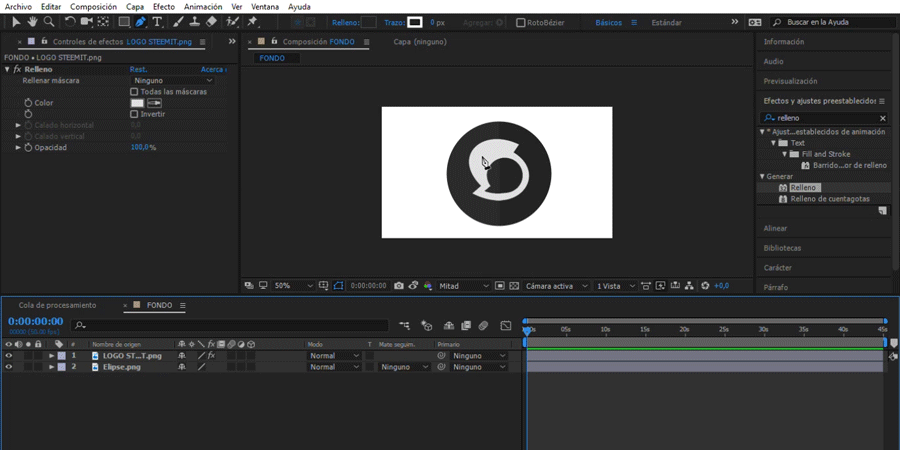Expand the Opacidad property
The height and width of the screenshot is (450, 900).
pos(18,147)
